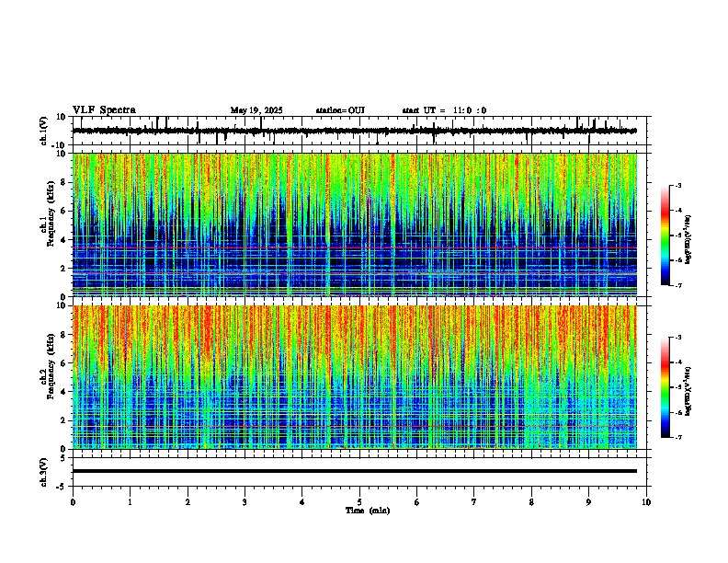Click time axis tick label "10"
This screenshot has height=563, width=728.
646,502
